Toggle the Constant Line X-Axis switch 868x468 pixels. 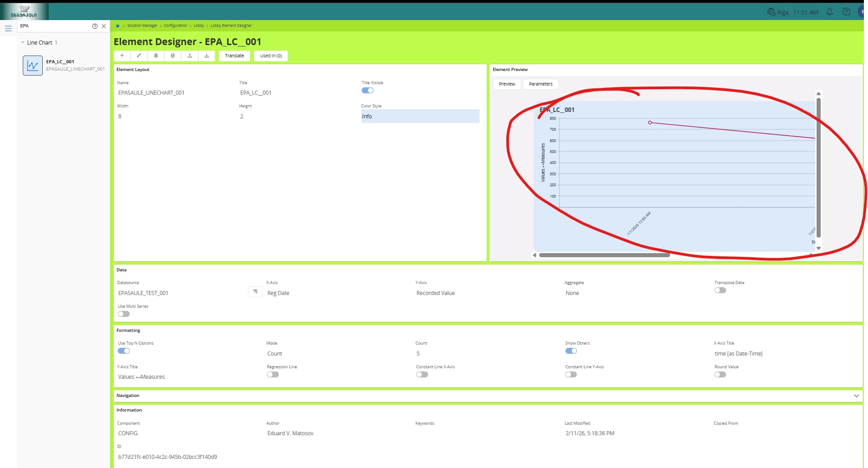pyautogui.click(x=422, y=375)
